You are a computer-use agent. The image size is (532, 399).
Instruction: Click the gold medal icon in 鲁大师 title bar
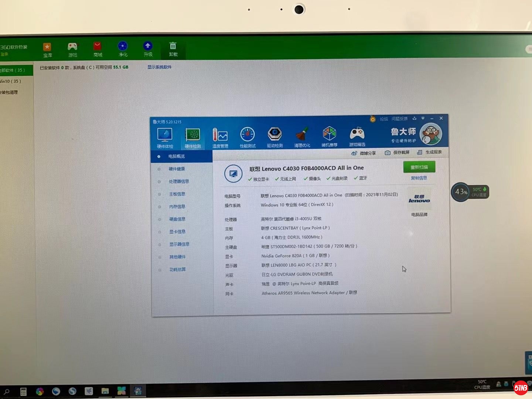[x=373, y=119]
